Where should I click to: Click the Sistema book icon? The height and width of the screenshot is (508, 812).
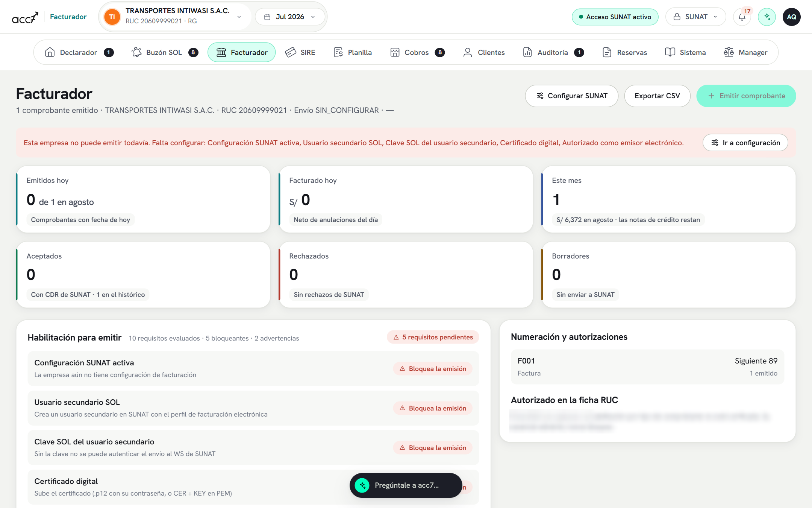[670, 52]
